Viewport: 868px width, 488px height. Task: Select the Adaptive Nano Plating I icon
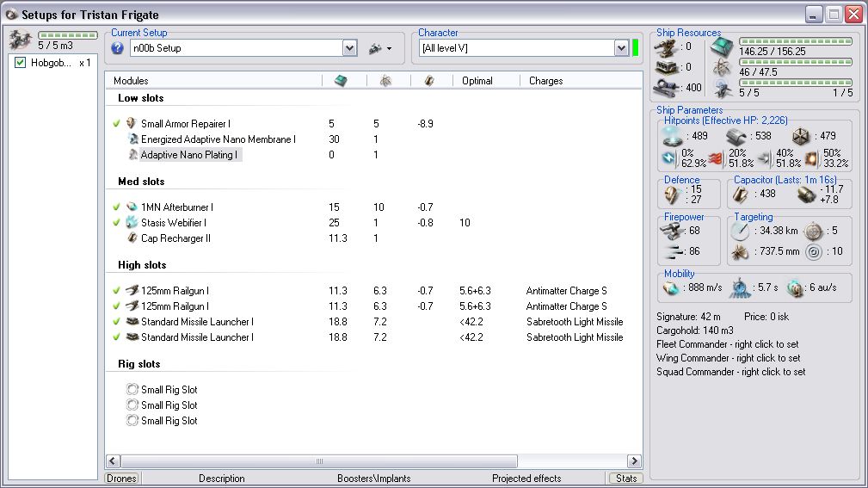pos(132,154)
